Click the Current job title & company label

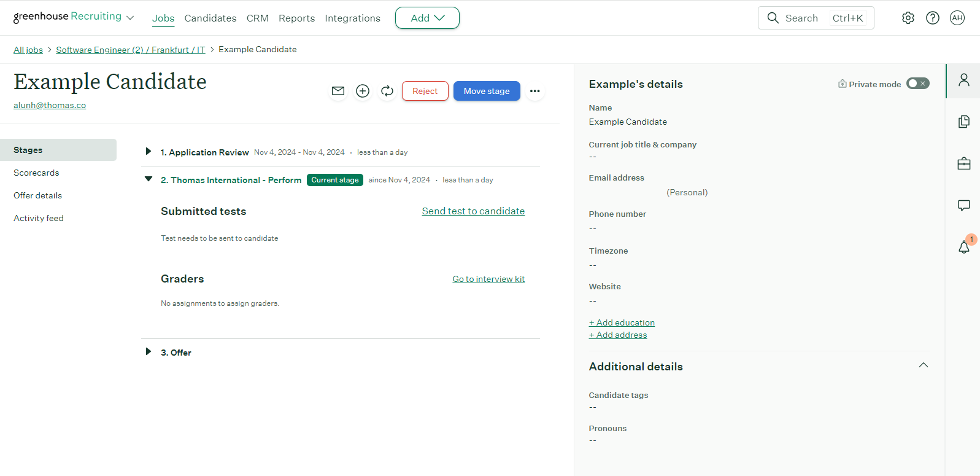(x=642, y=144)
